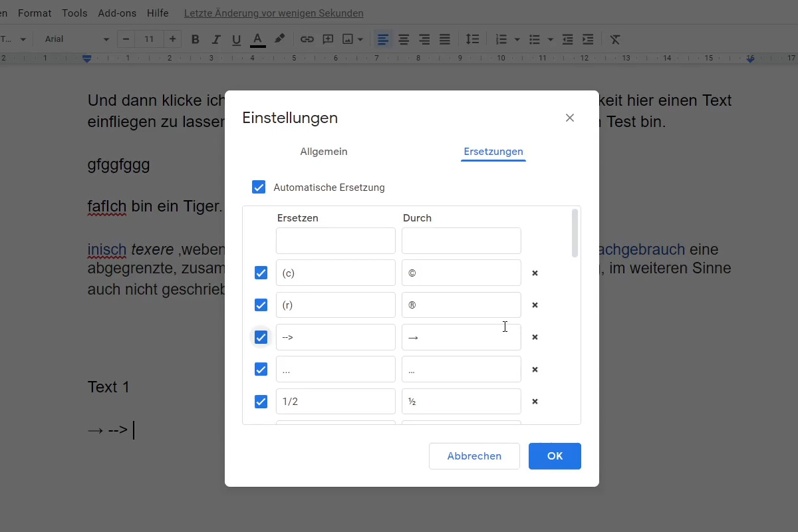Screen dimensions: 798x532
Task: Open the Arial font dropdown
Action: (76, 39)
